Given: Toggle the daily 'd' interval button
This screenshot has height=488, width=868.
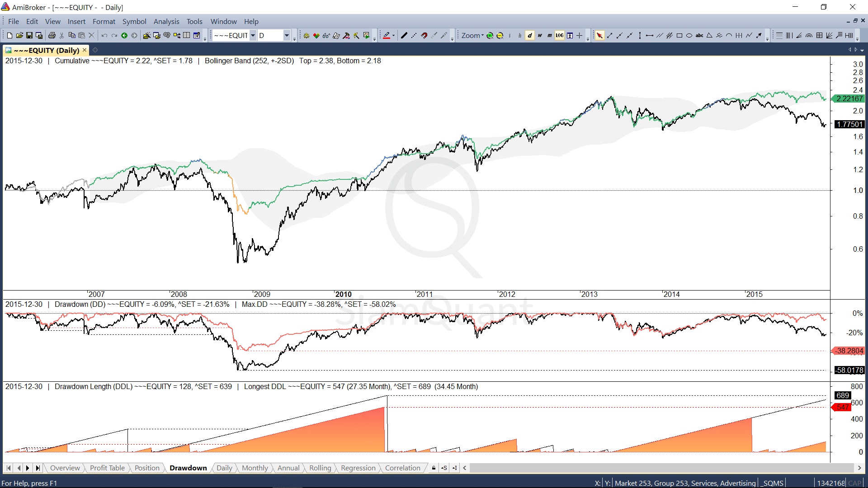Looking at the screenshot, I should point(530,36).
